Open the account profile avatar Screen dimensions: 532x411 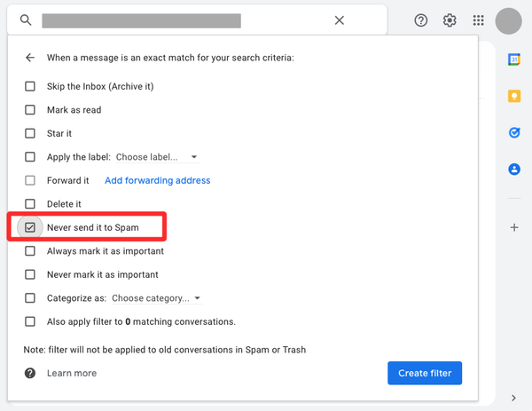tap(508, 21)
